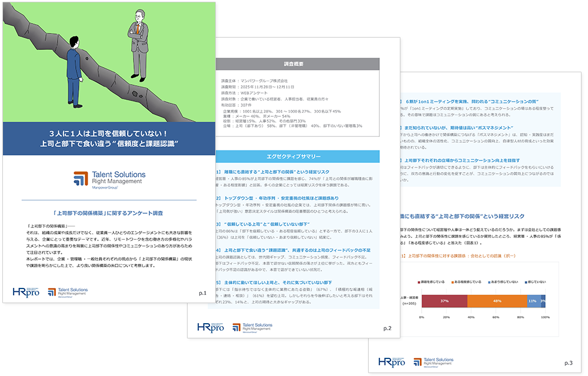This screenshot has height=376, width=588.
Task: Click the Talent Solutions logo in page 1 footer
Action: coord(68,291)
